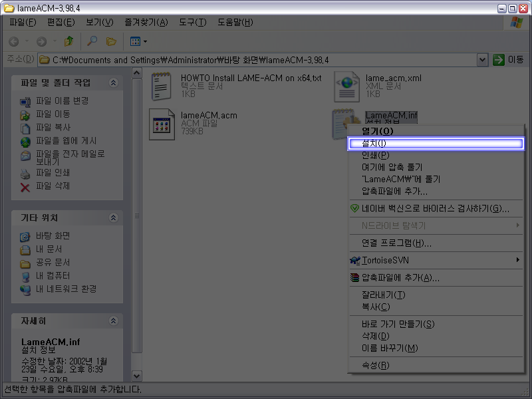
Task: Select the lame_acm.xml file icon
Action: (346, 86)
